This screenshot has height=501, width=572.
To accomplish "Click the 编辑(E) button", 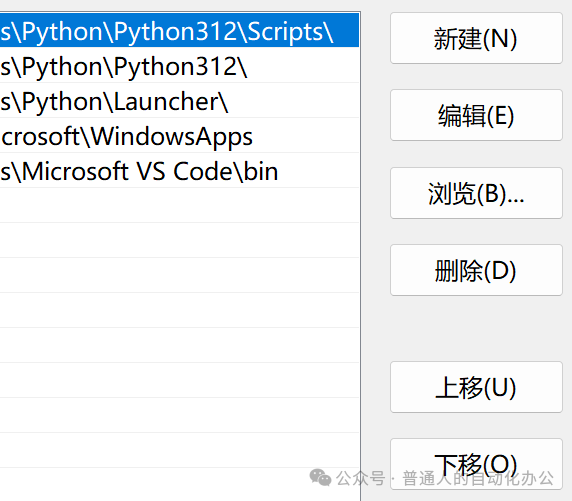I will [476, 115].
